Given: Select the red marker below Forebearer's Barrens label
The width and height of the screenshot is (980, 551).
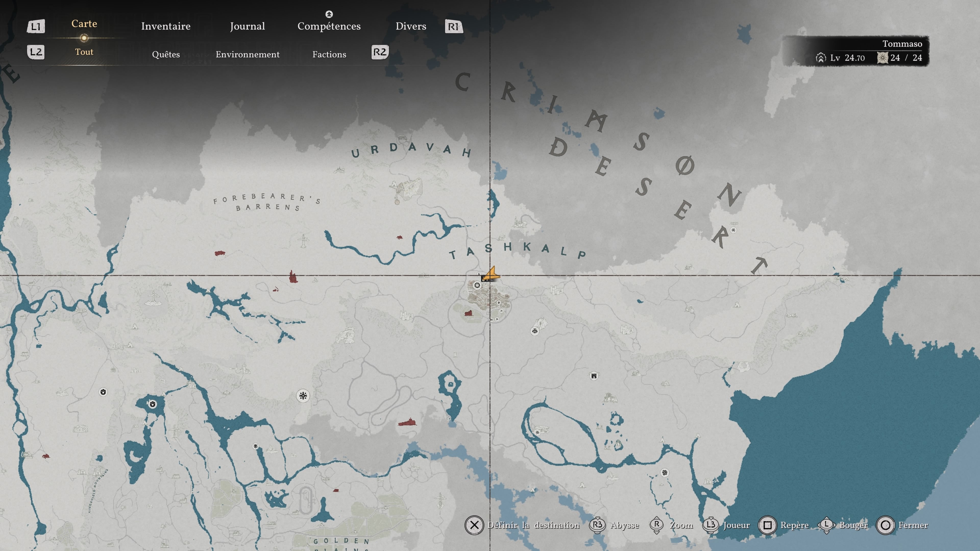Looking at the screenshot, I should pyautogui.click(x=219, y=253).
